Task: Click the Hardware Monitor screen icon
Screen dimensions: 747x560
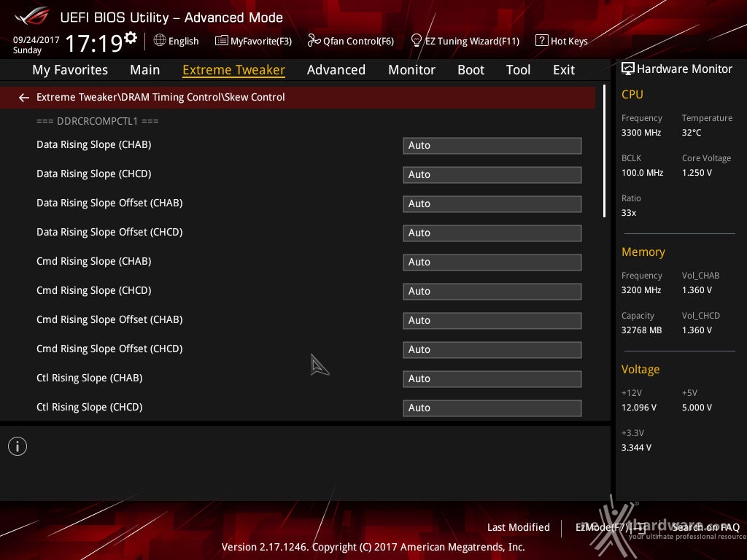Action: 628,69
